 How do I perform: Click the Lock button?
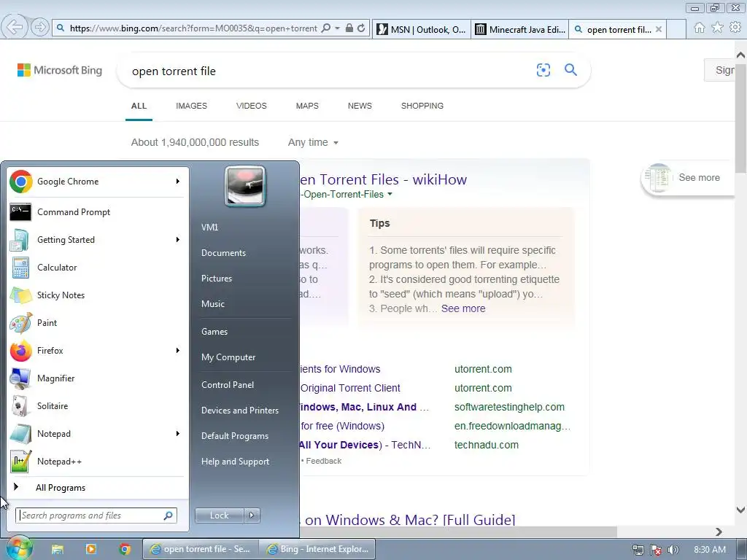coord(220,516)
